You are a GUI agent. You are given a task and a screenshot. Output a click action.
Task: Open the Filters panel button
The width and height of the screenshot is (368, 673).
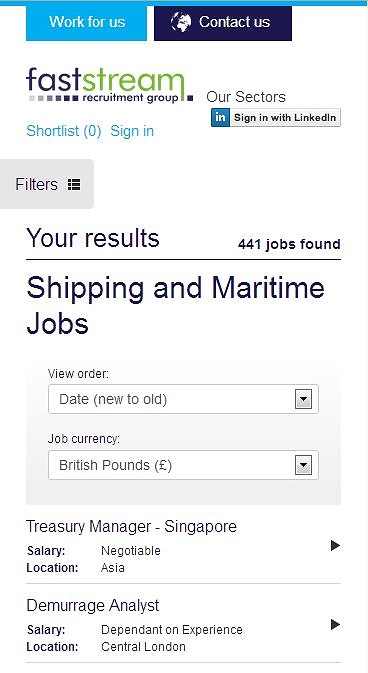coord(47,184)
